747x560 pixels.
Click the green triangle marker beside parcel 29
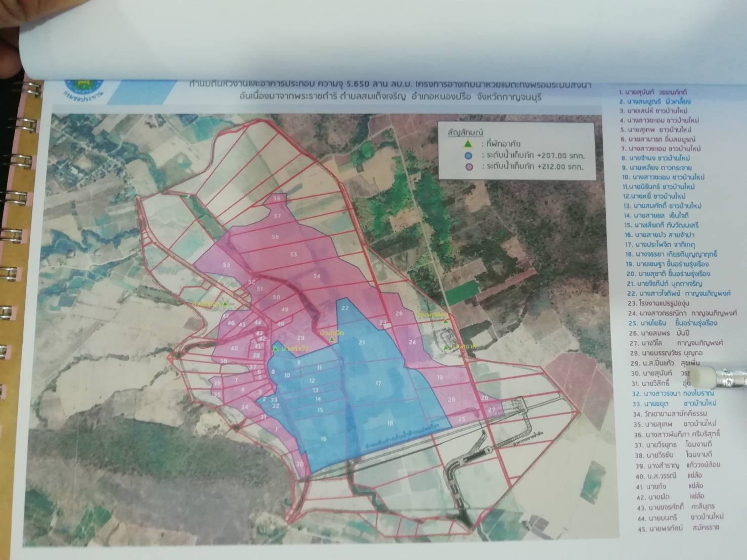point(331,339)
